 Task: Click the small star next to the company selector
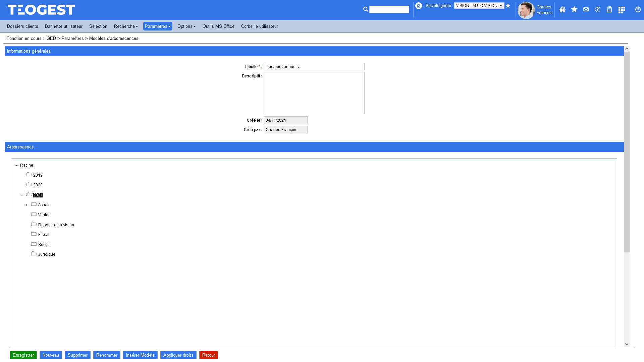[508, 6]
